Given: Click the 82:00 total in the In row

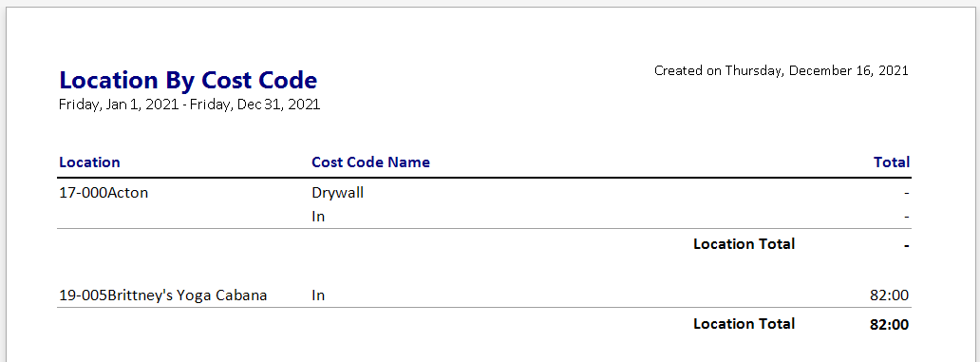Looking at the screenshot, I should [890, 295].
